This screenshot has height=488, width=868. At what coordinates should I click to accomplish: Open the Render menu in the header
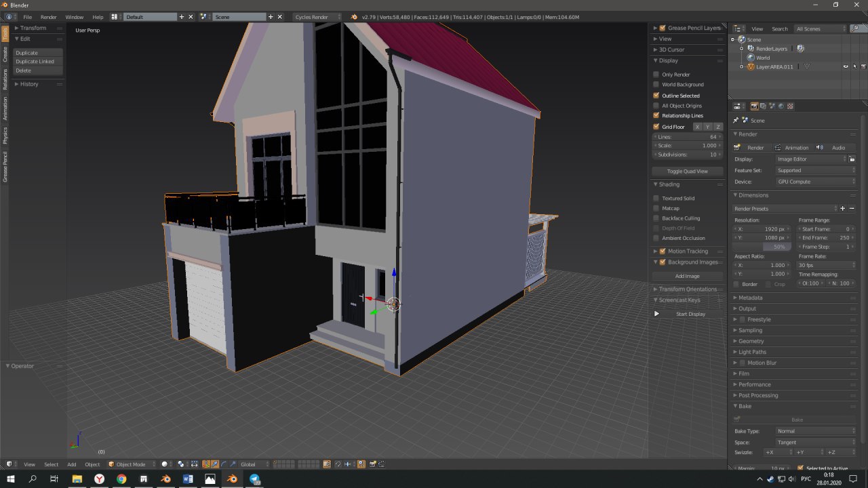click(49, 16)
